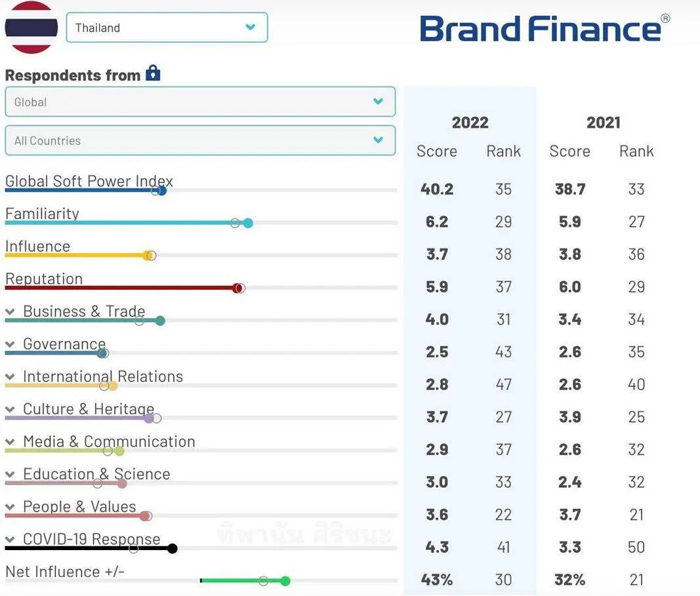Expand the People & Values category
The width and height of the screenshot is (700, 596).
pyautogui.click(x=10, y=507)
